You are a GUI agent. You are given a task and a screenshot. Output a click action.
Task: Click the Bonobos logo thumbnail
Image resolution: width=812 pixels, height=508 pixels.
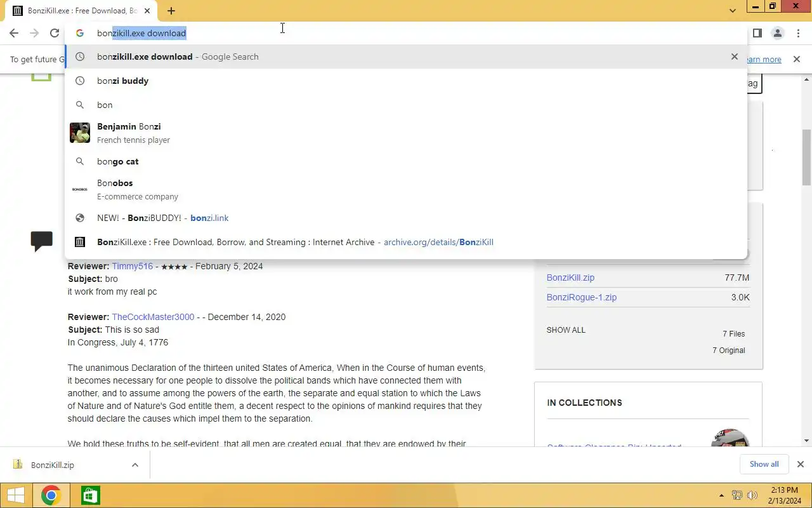[80, 189]
